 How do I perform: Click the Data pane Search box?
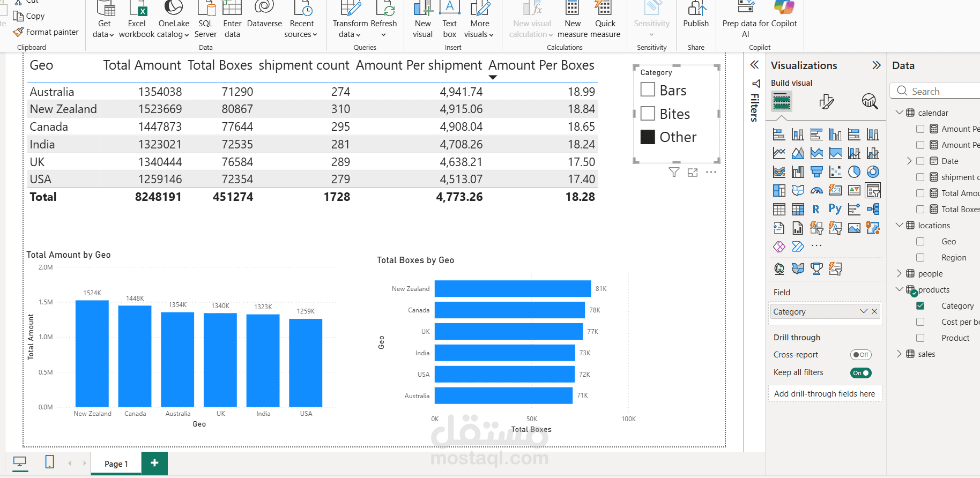936,91
